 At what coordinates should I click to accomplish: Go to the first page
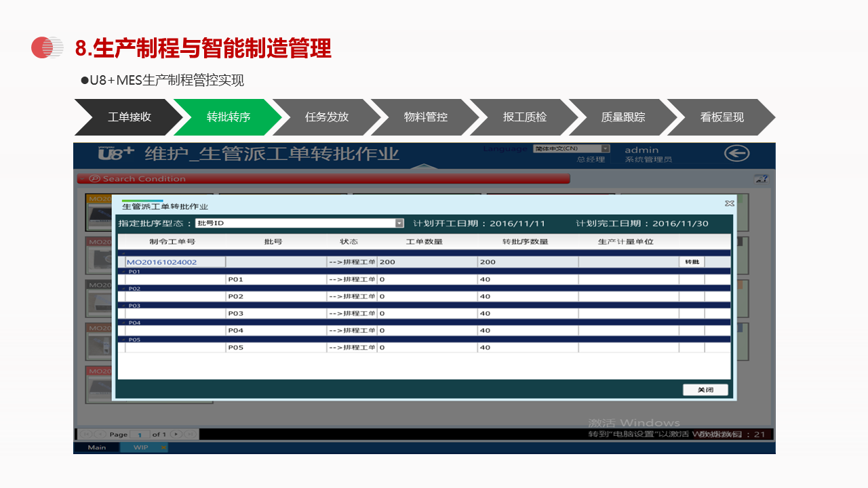pyautogui.click(x=85, y=434)
